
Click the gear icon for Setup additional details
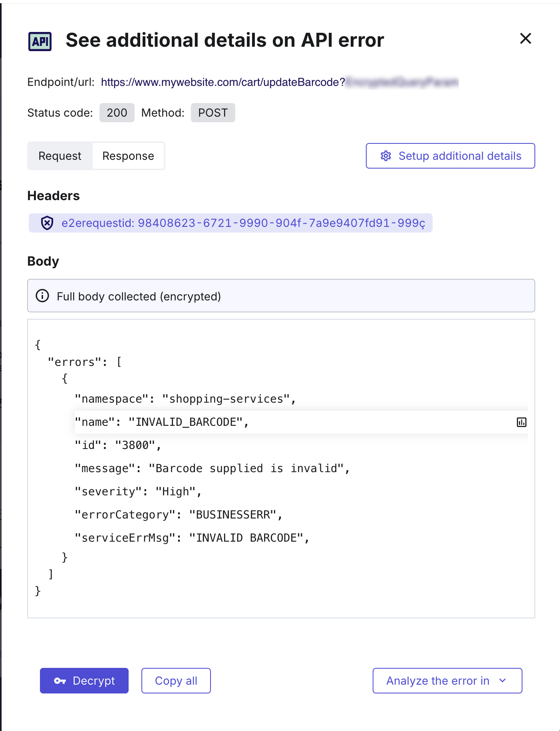coord(385,156)
